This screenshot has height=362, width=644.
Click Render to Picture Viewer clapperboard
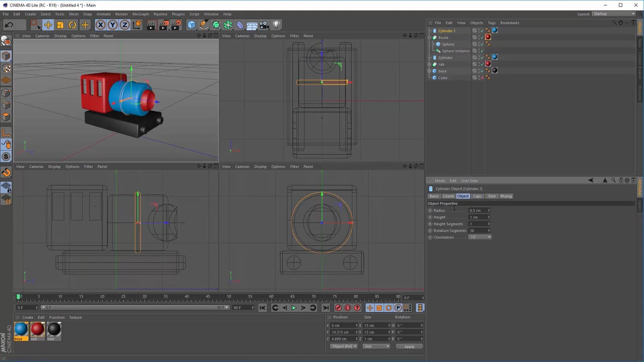(x=164, y=25)
